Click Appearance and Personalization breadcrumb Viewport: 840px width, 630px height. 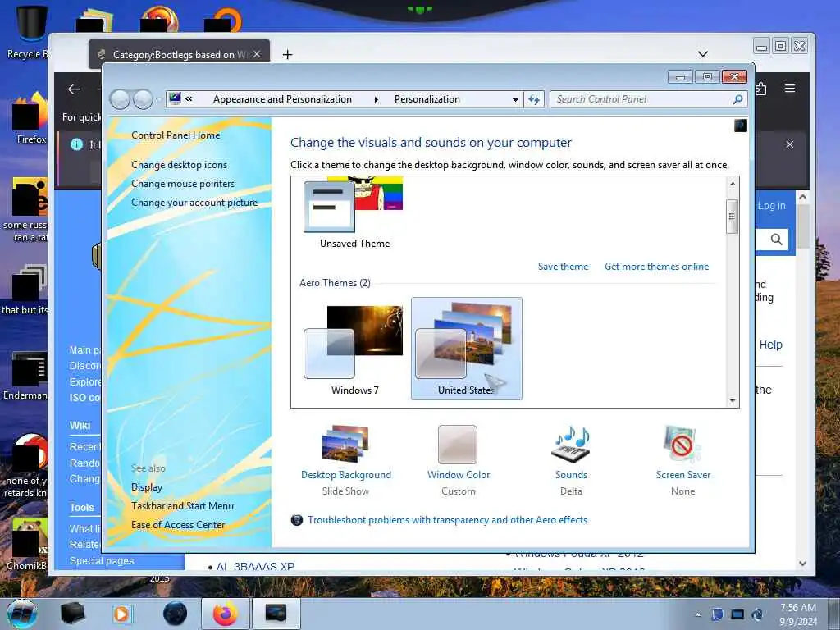(x=282, y=99)
